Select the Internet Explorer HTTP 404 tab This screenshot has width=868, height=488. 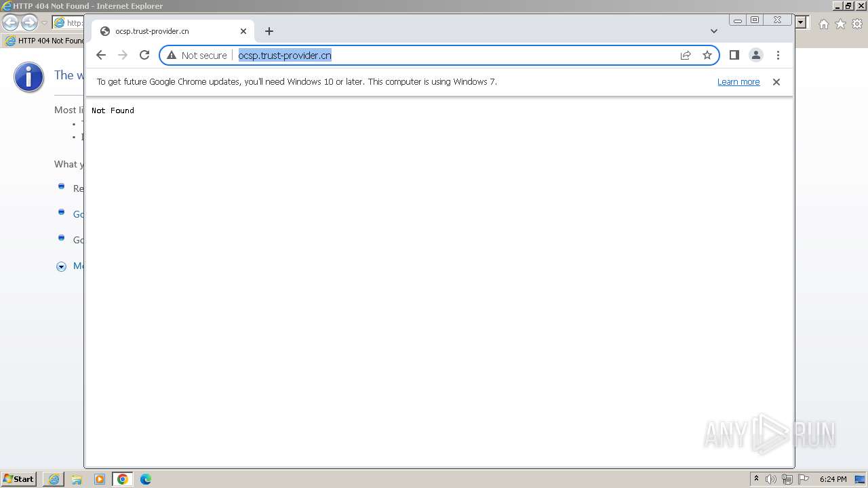44,41
